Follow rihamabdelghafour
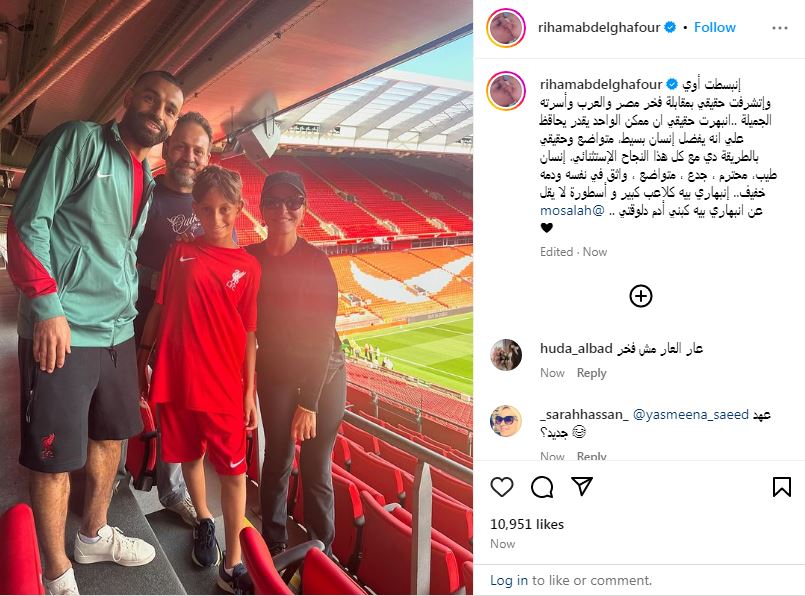 pyautogui.click(x=715, y=27)
